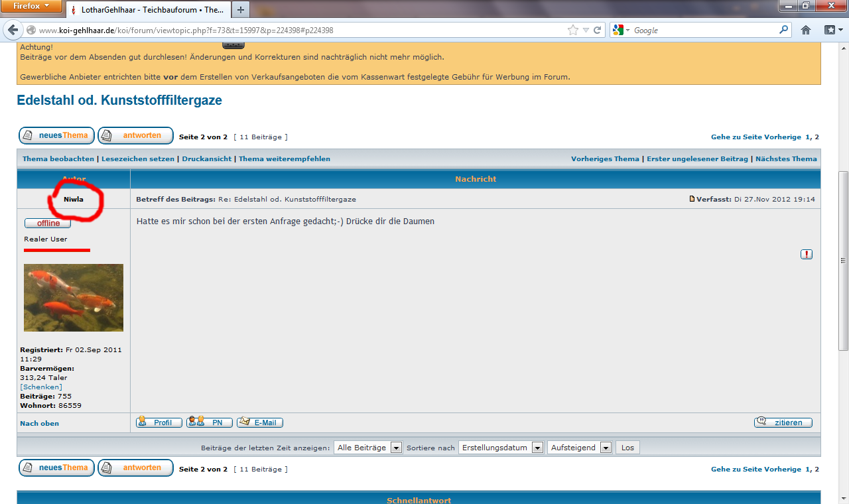Open the Firefox home page icon
This screenshot has height=504, width=849.
click(806, 30)
